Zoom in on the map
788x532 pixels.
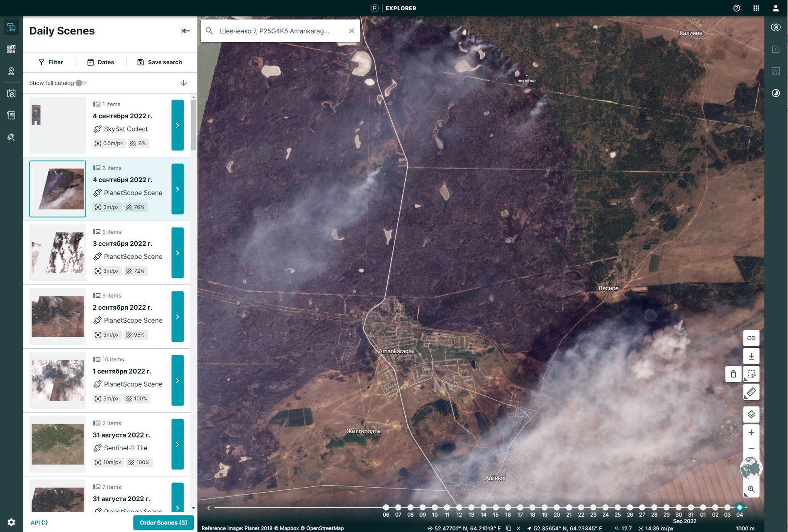(751, 432)
